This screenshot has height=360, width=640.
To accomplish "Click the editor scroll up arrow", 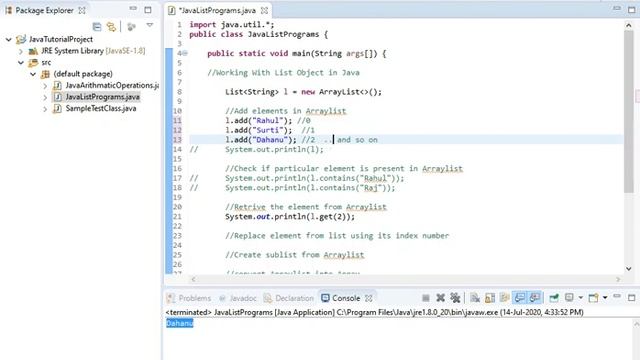I will click(x=629, y=25).
